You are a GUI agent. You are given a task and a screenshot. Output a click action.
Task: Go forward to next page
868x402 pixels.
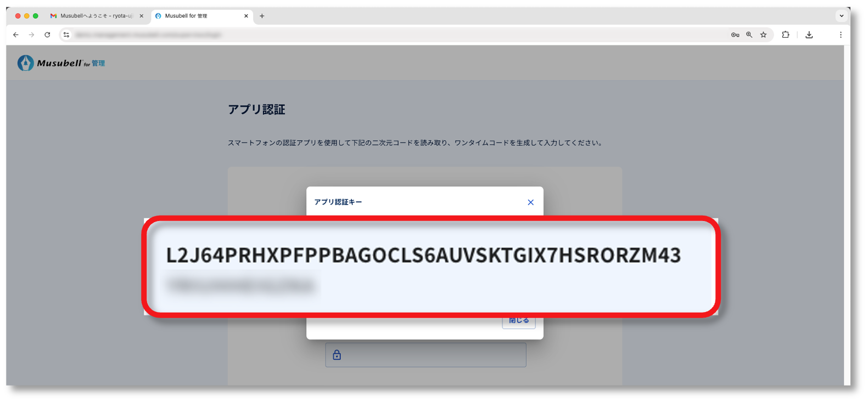tap(32, 35)
